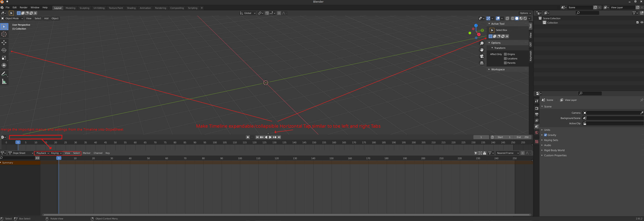
Task: Select the Cursor tool in viewport toolbar
Action: click(x=4, y=34)
